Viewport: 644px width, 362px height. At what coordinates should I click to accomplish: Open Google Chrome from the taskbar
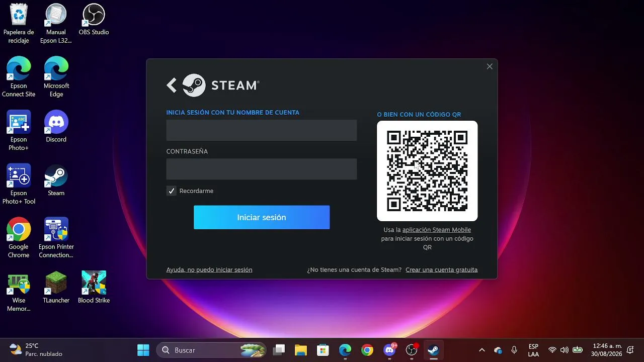367,350
